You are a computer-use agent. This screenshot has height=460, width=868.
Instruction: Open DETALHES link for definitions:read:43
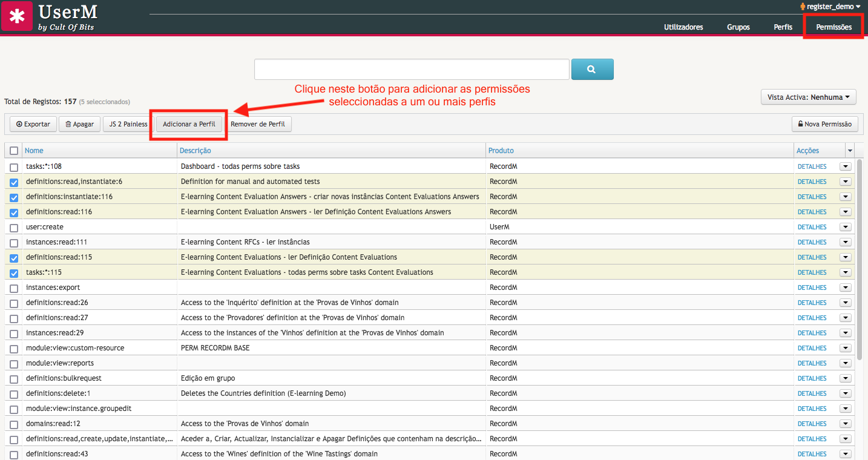pos(812,454)
